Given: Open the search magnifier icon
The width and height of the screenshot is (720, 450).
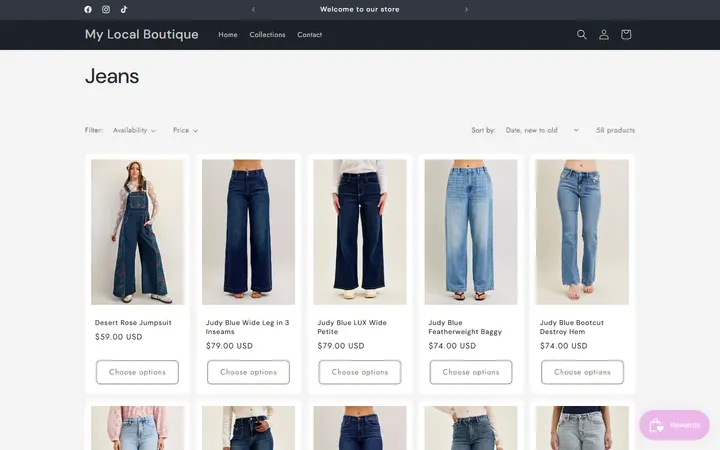Looking at the screenshot, I should (582, 34).
